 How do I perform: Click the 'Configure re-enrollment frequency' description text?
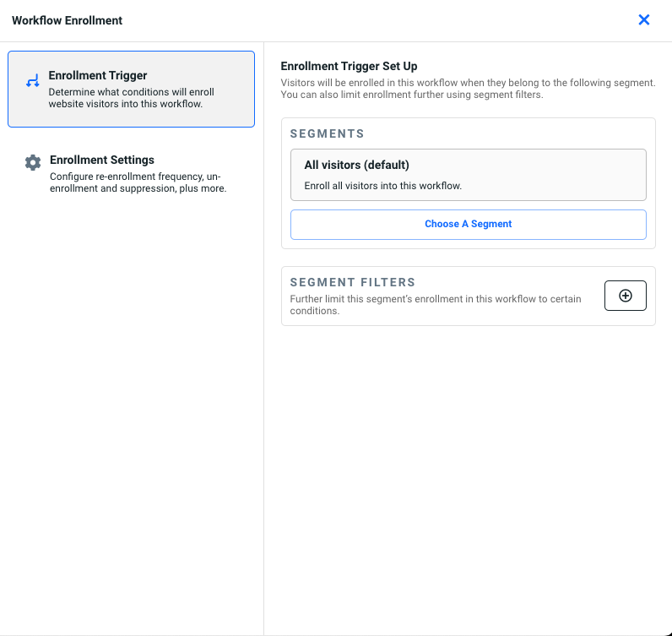tap(135, 177)
